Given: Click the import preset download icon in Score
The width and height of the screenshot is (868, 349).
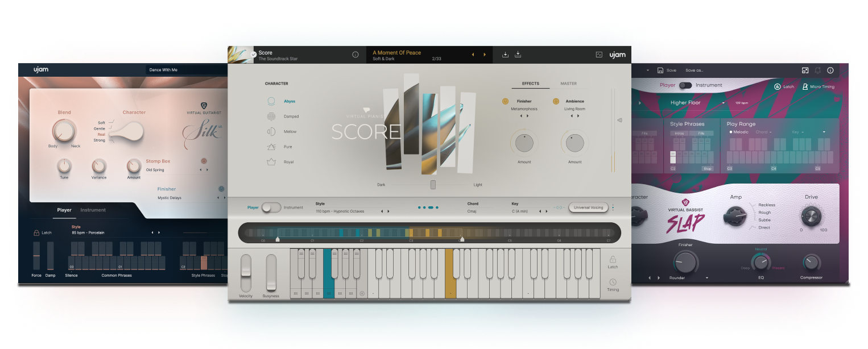Looking at the screenshot, I should coord(505,55).
